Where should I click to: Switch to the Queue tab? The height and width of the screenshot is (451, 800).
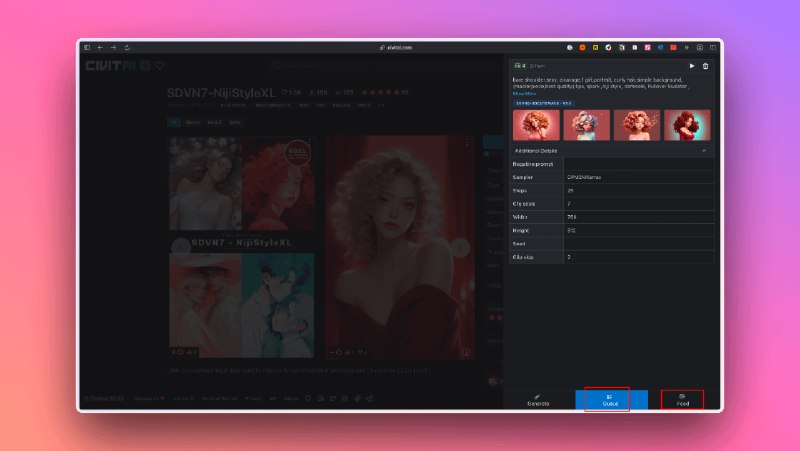tap(610, 400)
